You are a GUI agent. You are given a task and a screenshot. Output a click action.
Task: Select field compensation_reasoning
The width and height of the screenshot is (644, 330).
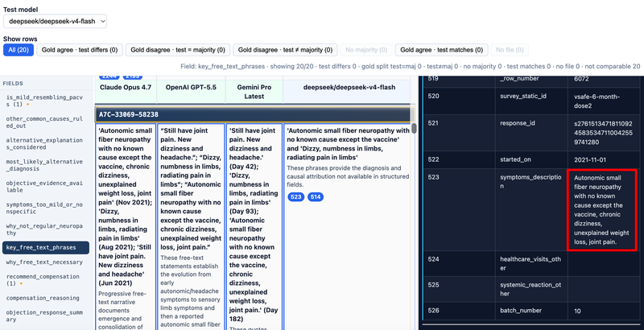tap(44, 298)
